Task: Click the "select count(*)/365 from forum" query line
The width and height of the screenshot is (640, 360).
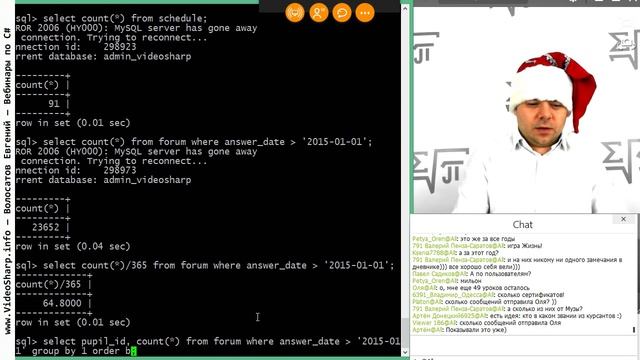Action: tap(205, 265)
